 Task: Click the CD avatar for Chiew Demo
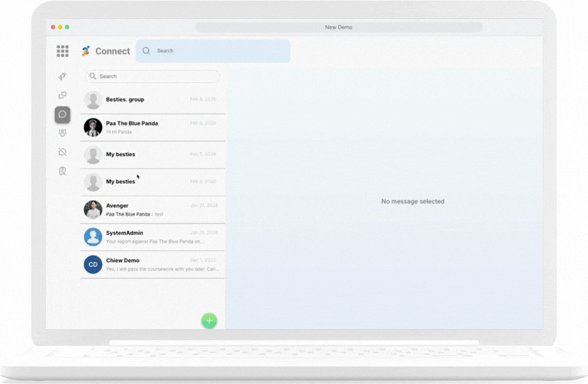coord(93,264)
